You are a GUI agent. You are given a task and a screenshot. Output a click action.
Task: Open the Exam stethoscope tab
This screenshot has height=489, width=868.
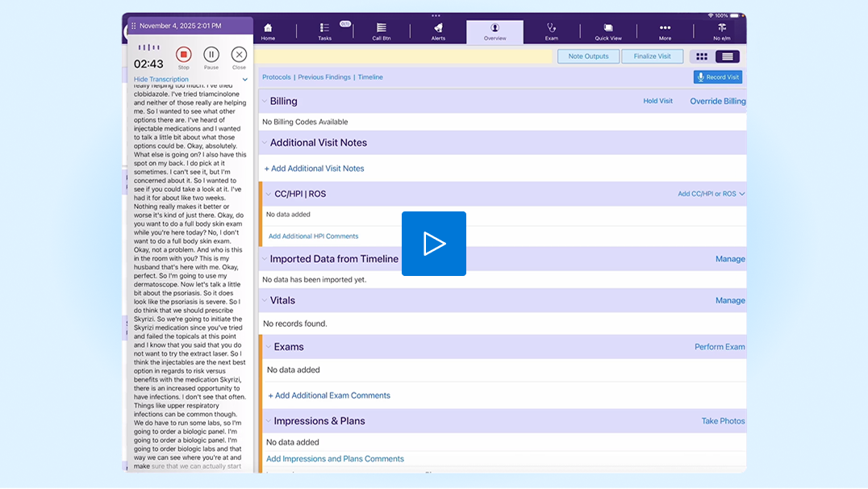(x=551, y=31)
